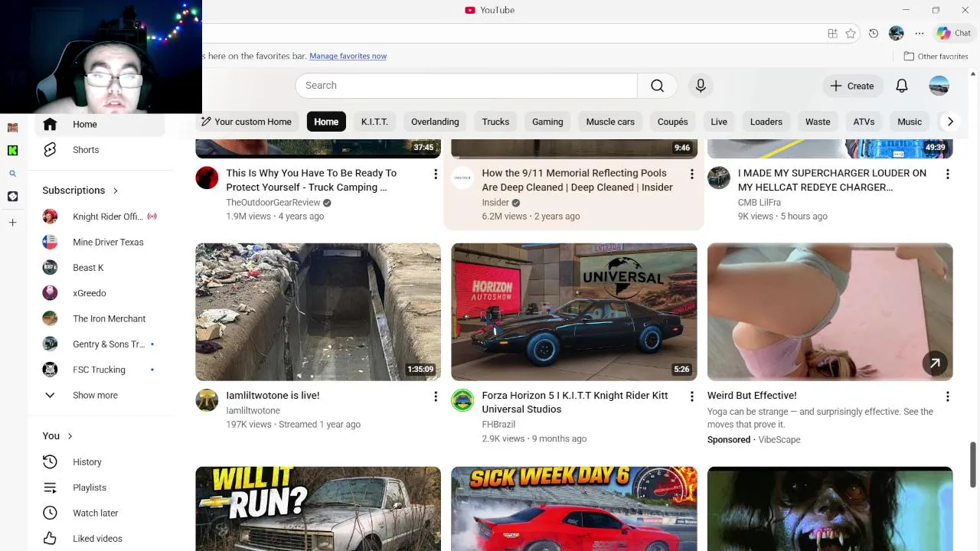Viewport: 980px width, 551px height.
Task: Select the Overlanding category chip
Action: [x=435, y=122]
